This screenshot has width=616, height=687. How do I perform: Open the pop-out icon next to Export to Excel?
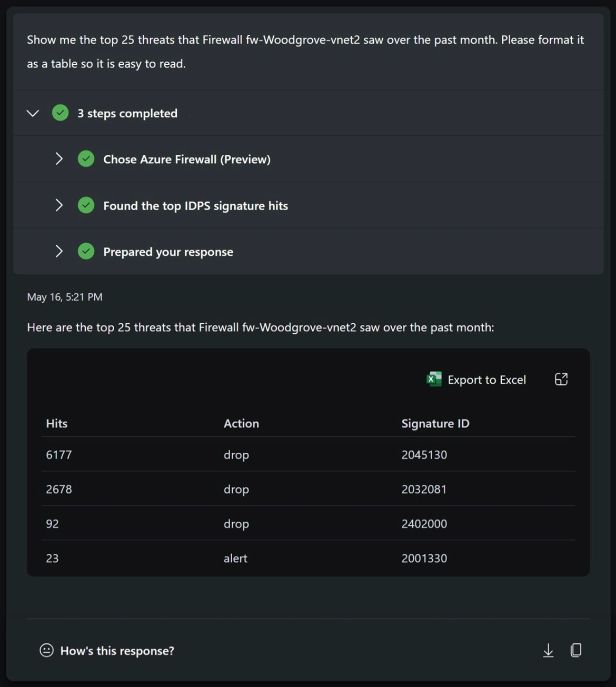561,379
